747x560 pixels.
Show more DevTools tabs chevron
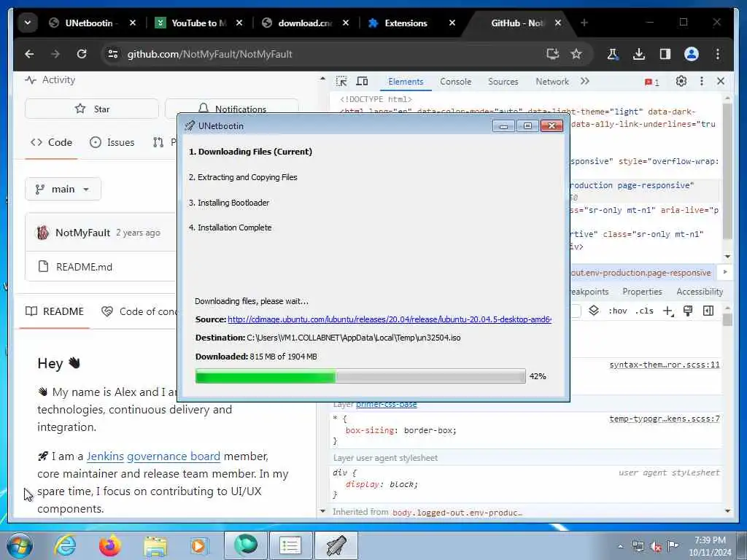coord(584,82)
